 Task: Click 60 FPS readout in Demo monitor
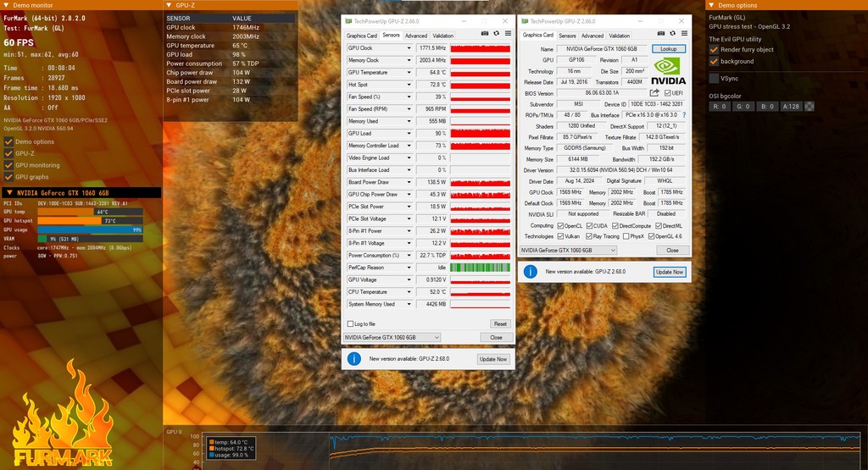coord(19,42)
